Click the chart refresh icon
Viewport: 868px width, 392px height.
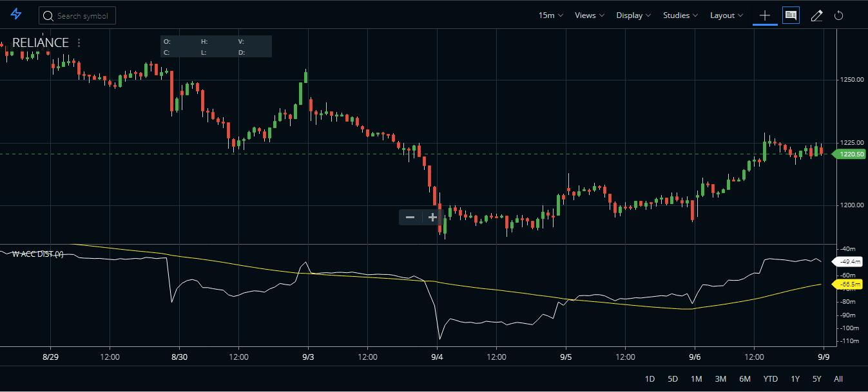coord(838,15)
